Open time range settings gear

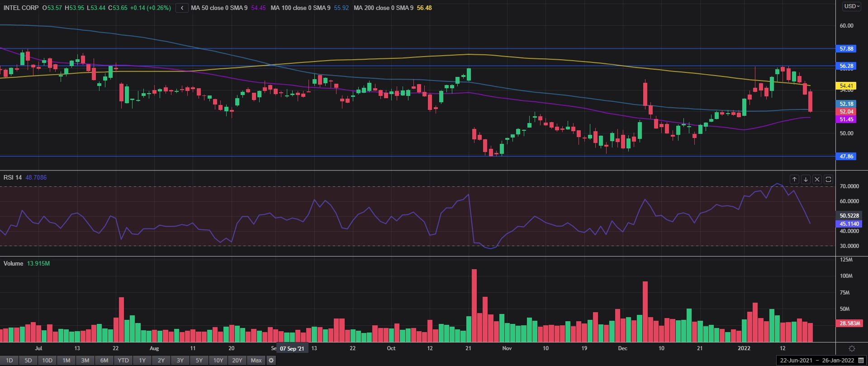[x=271, y=361]
